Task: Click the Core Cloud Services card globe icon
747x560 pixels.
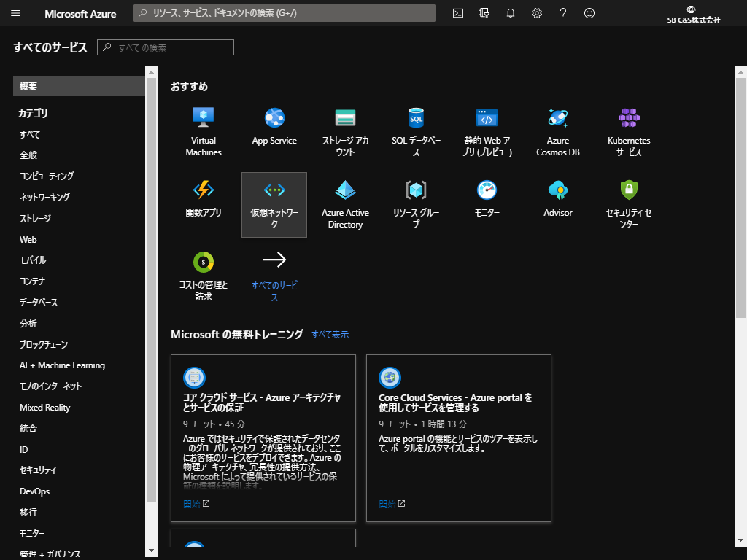Action: click(390, 378)
